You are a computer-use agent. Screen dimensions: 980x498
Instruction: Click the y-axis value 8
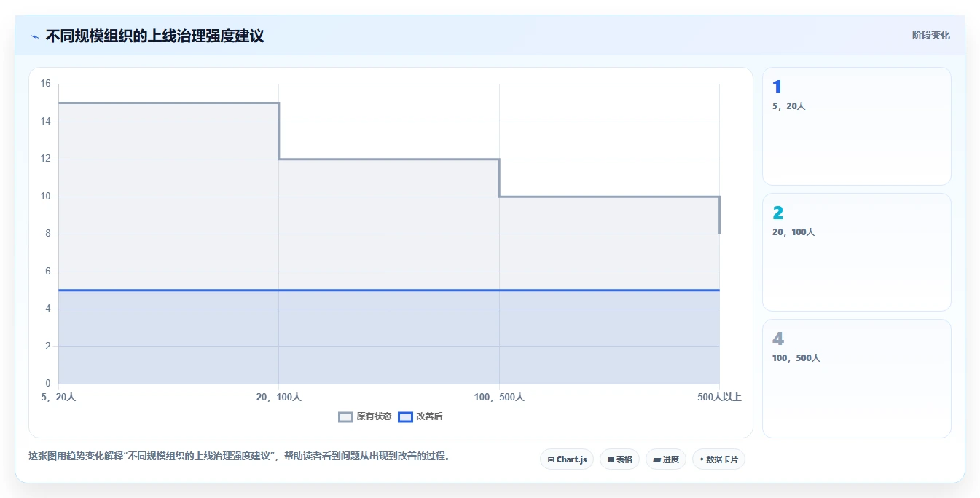(x=48, y=234)
